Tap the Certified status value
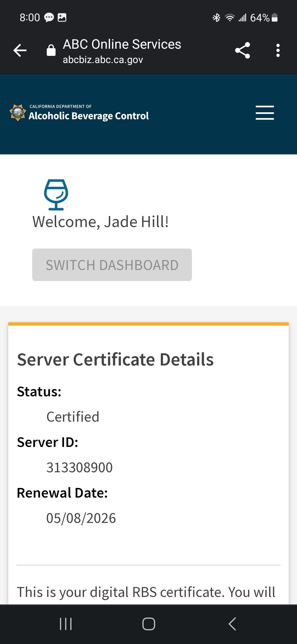 click(x=73, y=417)
